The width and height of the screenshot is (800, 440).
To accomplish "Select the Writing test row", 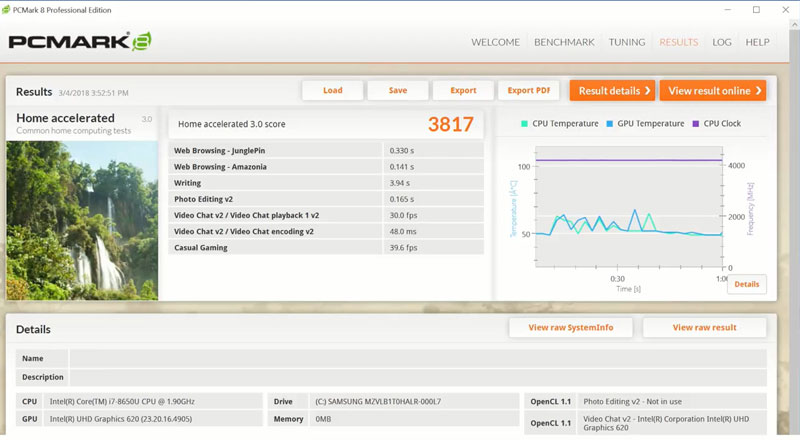I will pyautogui.click(x=326, y=183).
